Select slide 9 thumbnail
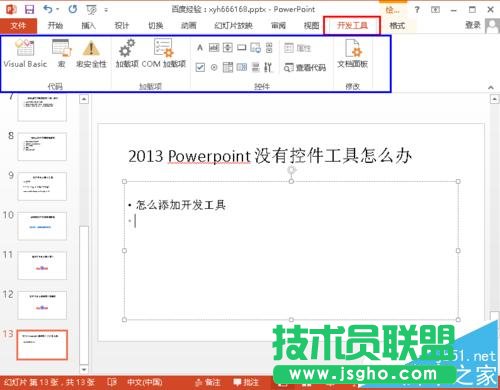This screenshot has width=500, height=390. (x=42, y=186)
